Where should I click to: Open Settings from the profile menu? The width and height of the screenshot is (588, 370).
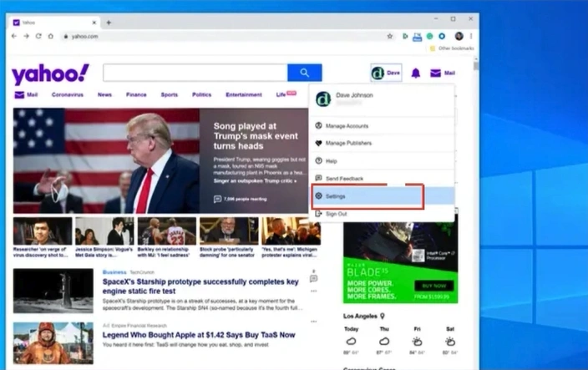[x=382, y=196]
